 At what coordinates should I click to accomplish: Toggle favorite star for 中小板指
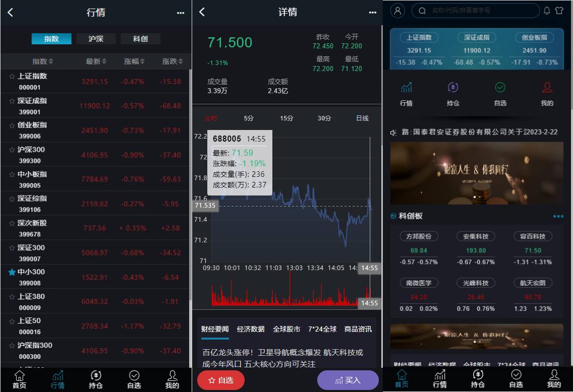point(12,174)
